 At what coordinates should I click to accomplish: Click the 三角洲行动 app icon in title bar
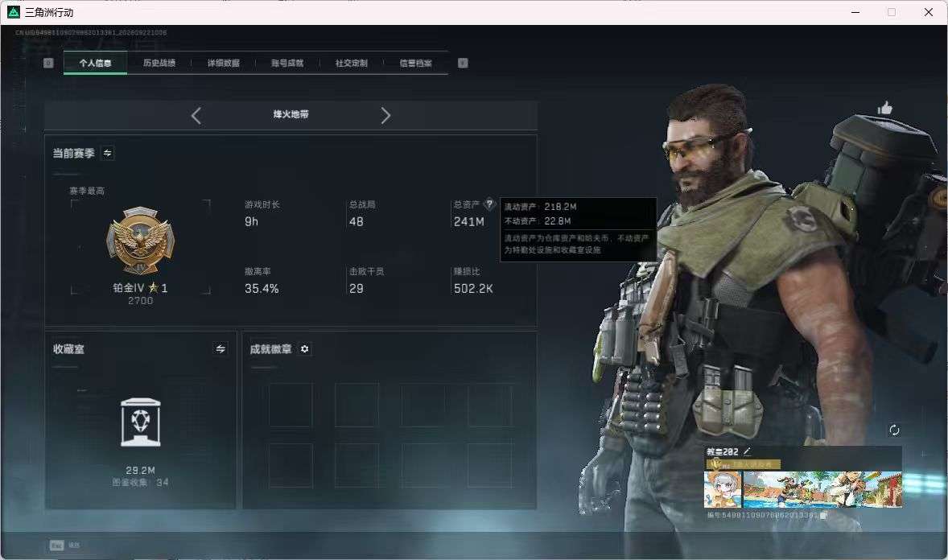14,12
